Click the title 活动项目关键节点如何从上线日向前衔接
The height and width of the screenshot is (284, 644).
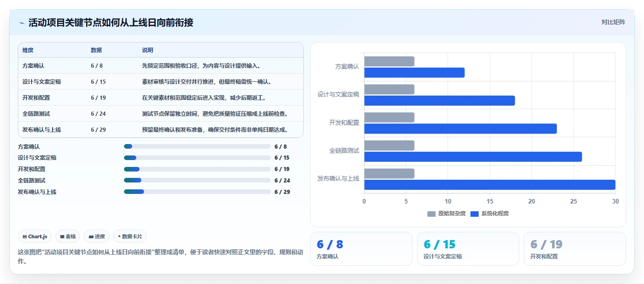(111, 22)
